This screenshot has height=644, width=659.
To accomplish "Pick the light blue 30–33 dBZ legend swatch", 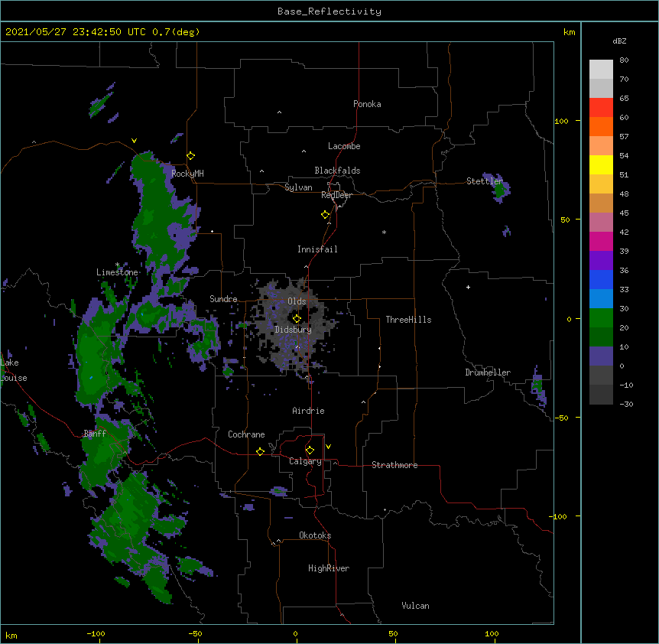I will 601,299.
